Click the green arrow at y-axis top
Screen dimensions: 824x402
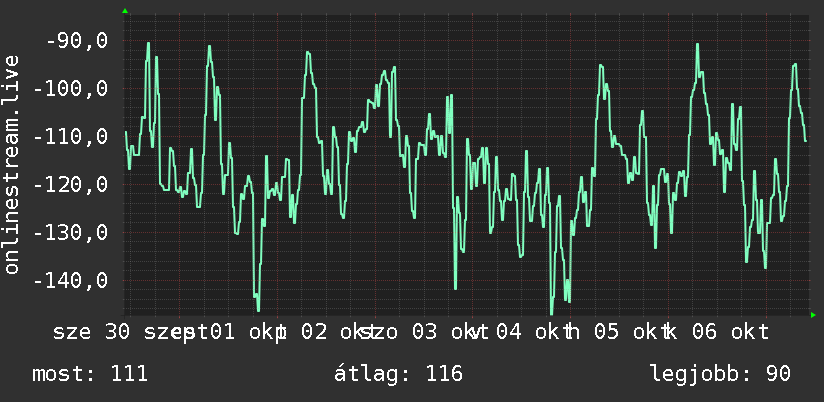(x=125, y=11)
